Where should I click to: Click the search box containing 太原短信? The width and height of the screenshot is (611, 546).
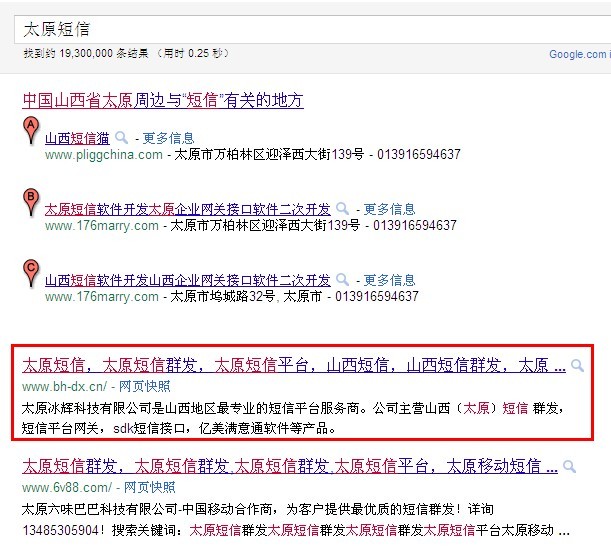pos(313,30)
